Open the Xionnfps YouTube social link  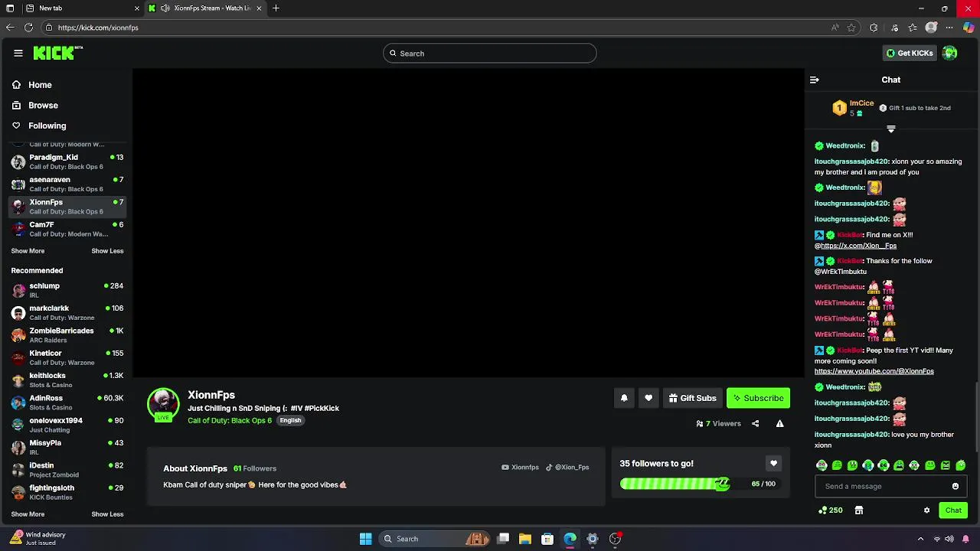pyautogui.click(x=520, y=468)
